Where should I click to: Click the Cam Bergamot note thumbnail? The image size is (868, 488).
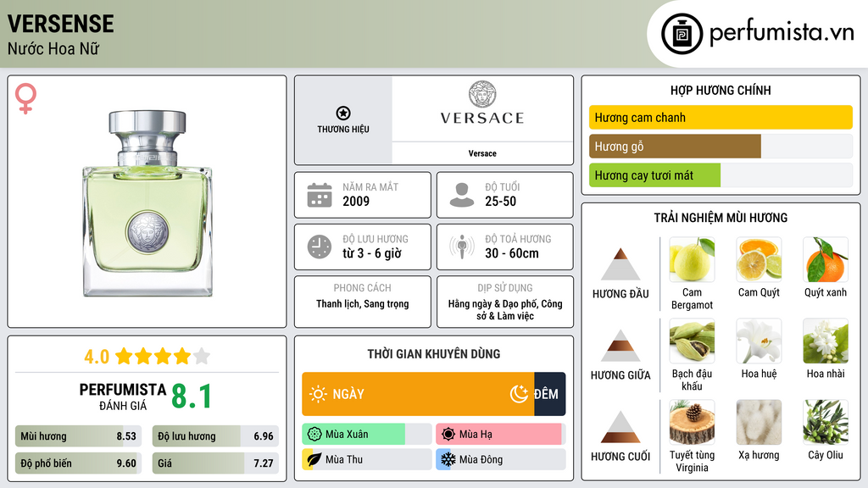coord(692,260)
